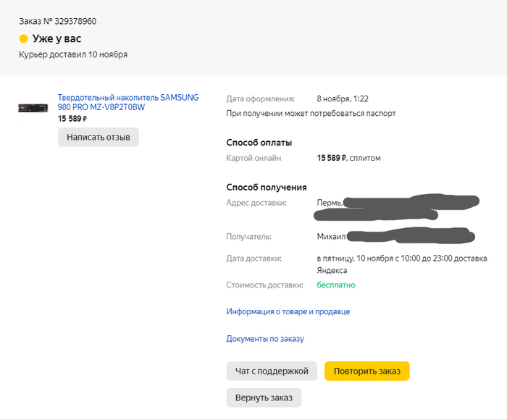This screenshot has width=507, height=420.
Task: Click the yellow delivery status dot
Action: click(x=23, y=39)
